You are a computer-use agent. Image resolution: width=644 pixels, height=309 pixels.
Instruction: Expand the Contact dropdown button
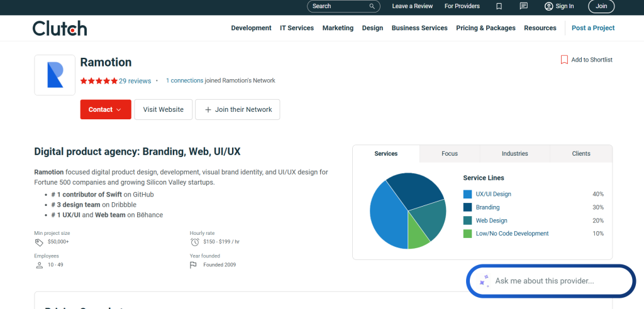pyautogui.click(x=106, y=109)
